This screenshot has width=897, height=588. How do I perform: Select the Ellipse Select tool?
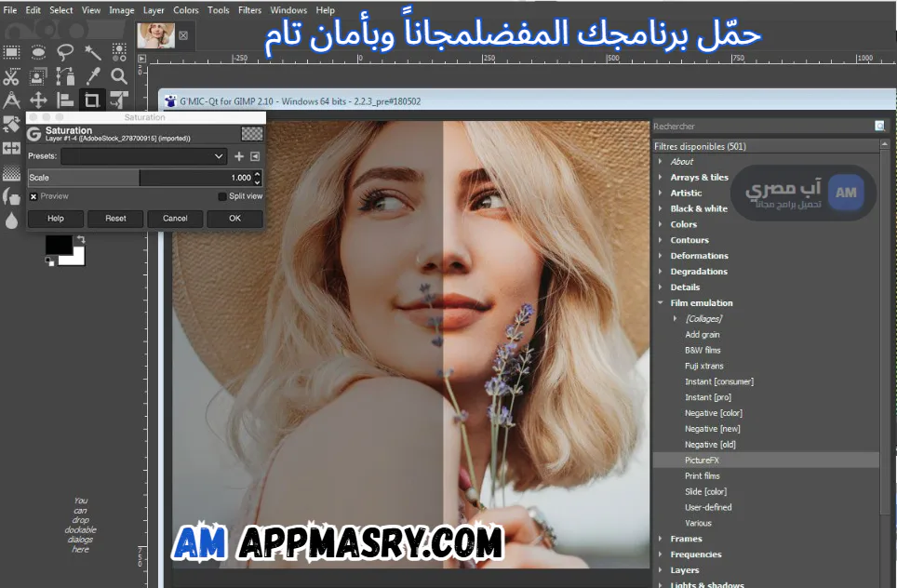(38, 53)
